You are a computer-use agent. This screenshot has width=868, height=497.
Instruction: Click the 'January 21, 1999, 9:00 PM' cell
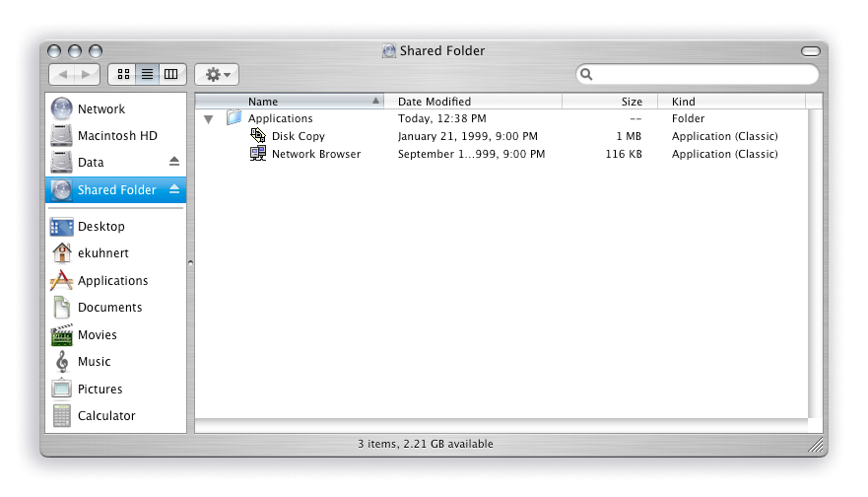(468, 136)
